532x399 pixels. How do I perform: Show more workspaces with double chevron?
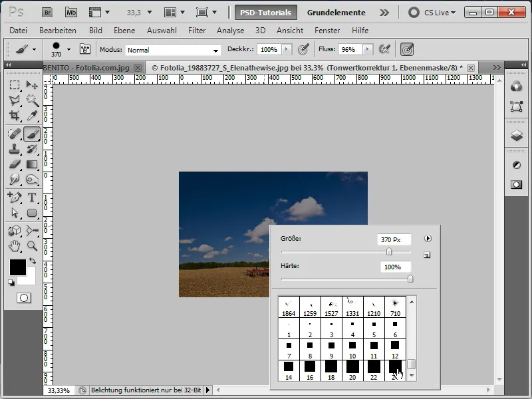[384, 13]
